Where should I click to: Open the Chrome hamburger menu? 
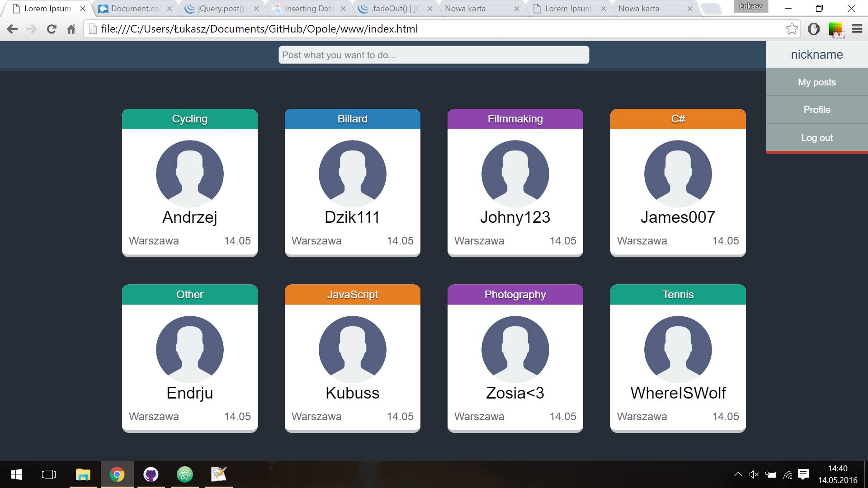[x=857, y=29]
